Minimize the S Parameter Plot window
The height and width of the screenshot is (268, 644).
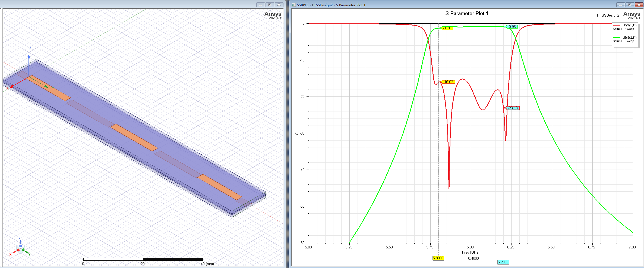click(x=620, y=5)
